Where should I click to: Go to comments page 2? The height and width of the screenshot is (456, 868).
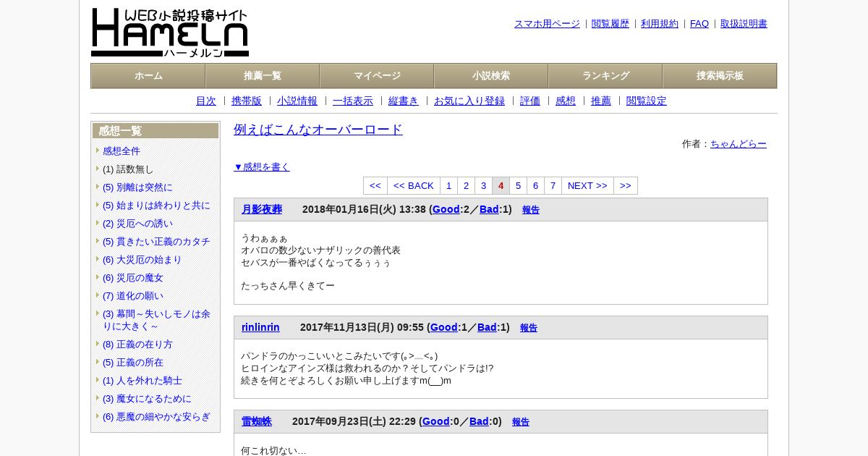(x=466, y=186)
